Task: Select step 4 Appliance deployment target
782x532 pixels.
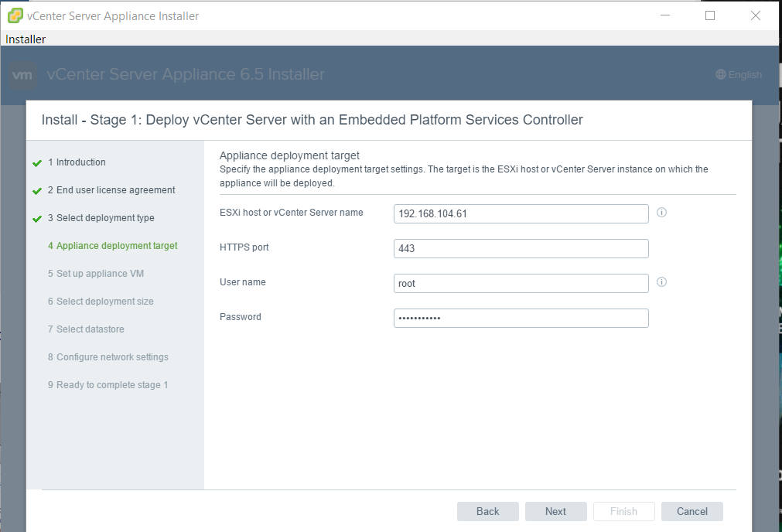Action: tap(113, 246)
